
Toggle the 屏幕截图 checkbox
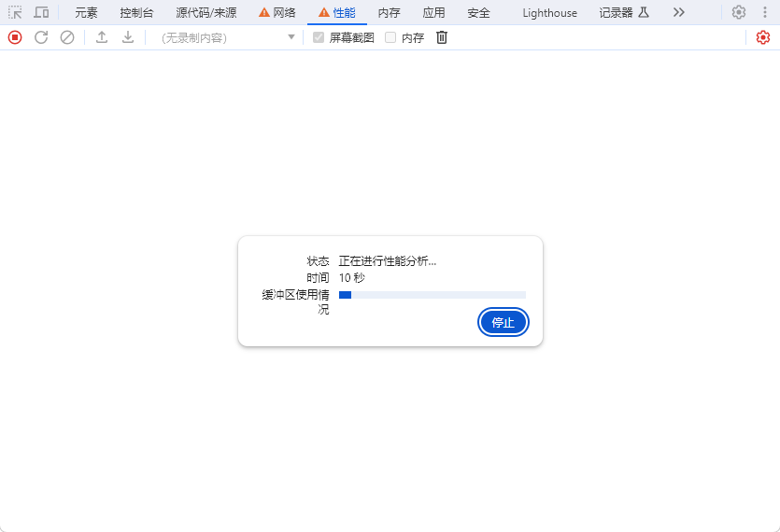click(x=319, y=37)
